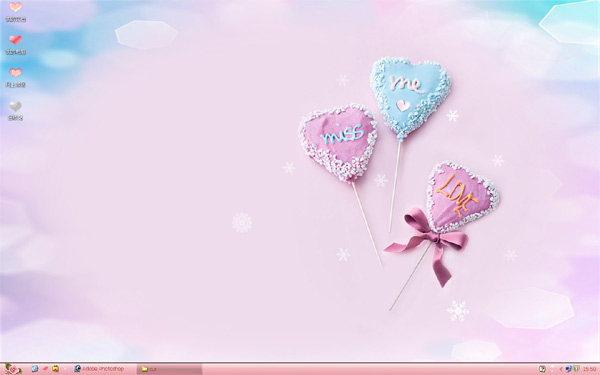Launch the blue browser quick launch icon
The width and height of the screenshot is (600, 375).
tap(35, 369)
